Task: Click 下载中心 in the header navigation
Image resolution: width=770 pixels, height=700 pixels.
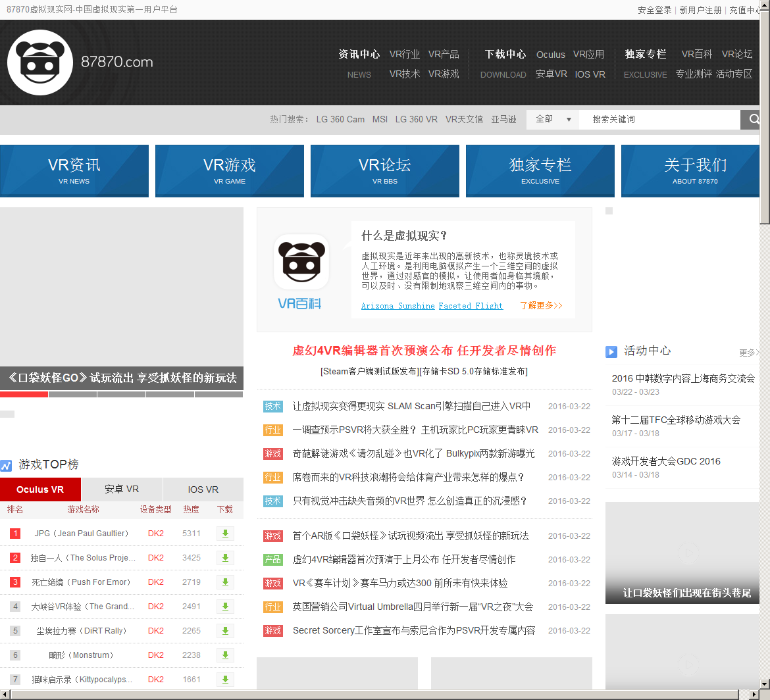Action: click(x=505, y=54)
